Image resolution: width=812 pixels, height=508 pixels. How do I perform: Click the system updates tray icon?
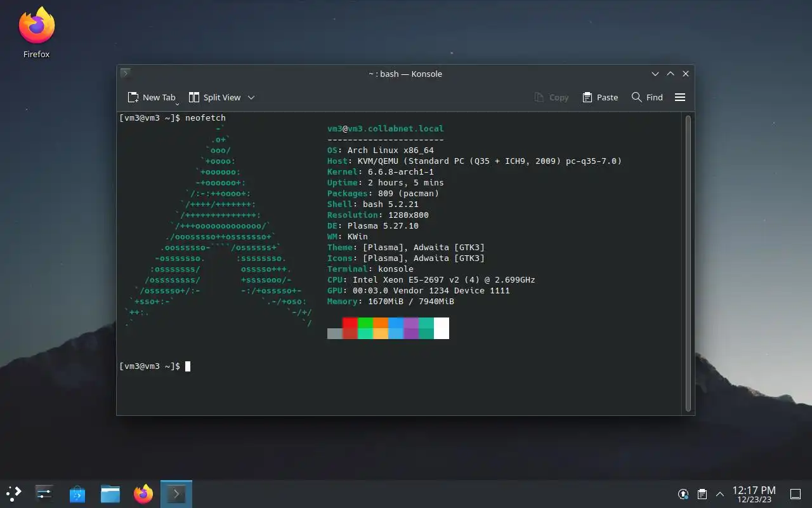[683, 494]
